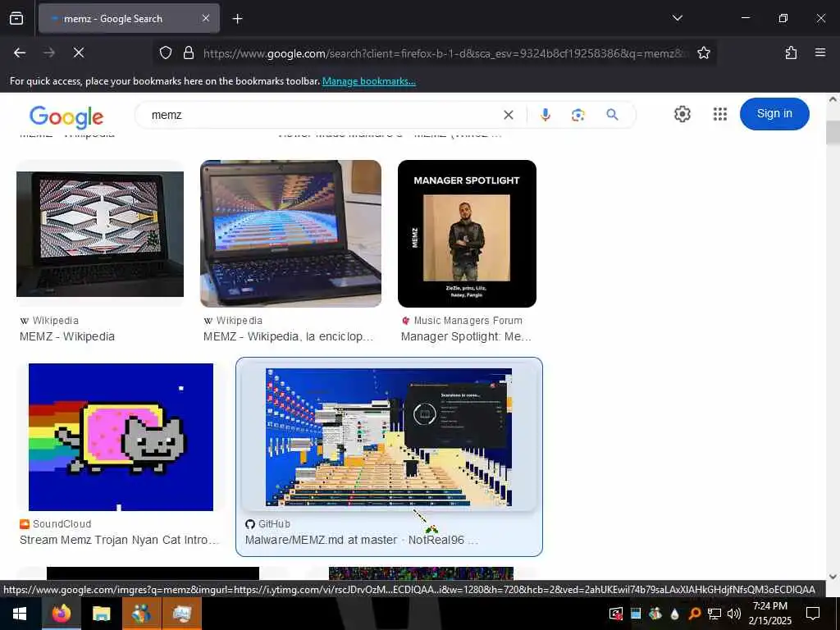
Task: Search by image with Google Lens icon
Action: click(x=578, y=115)
